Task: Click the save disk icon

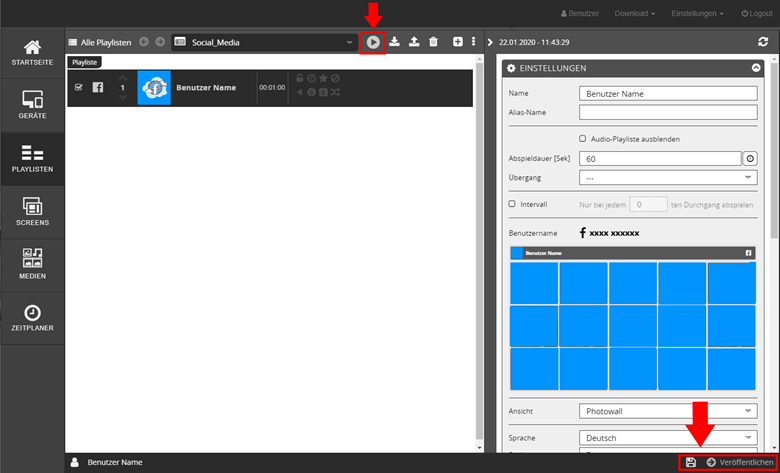Action: click(691, 462)
